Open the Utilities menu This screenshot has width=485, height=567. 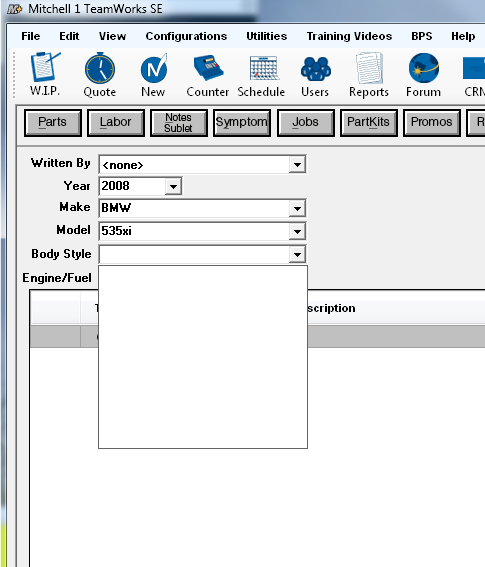[267, 36]
